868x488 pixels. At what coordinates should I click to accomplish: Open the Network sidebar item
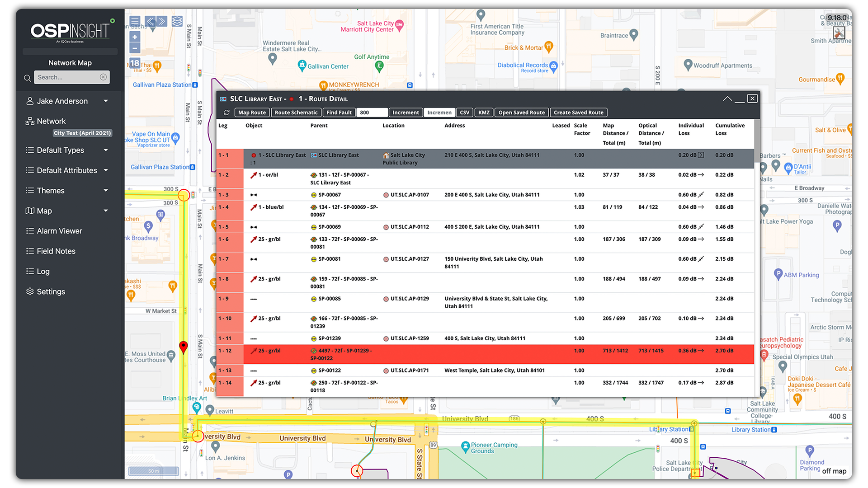(46, 121)
